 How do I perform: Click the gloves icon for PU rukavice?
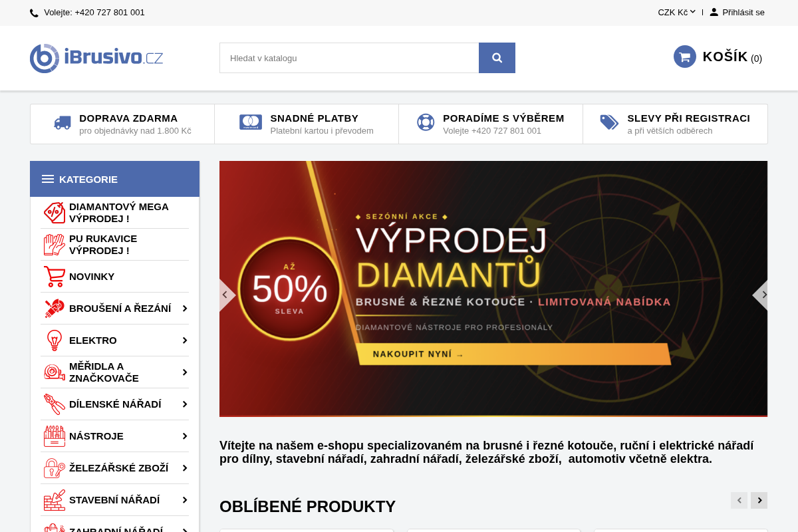tap(55, 245)
